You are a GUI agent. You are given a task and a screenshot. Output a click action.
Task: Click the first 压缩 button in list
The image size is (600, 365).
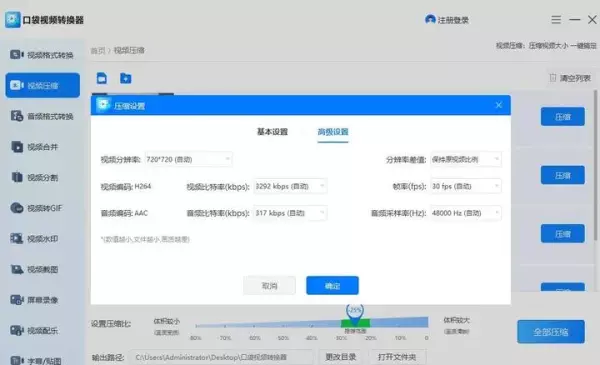562,117
